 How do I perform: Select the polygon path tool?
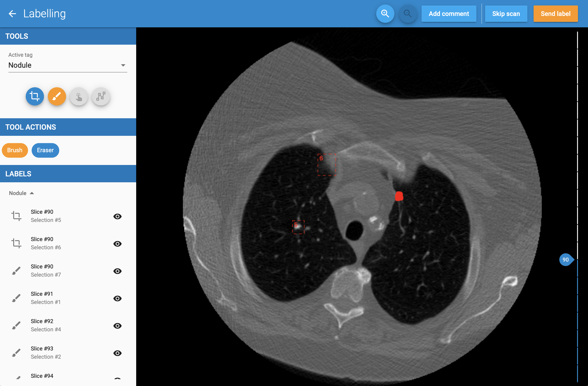(x=101, y=96)
